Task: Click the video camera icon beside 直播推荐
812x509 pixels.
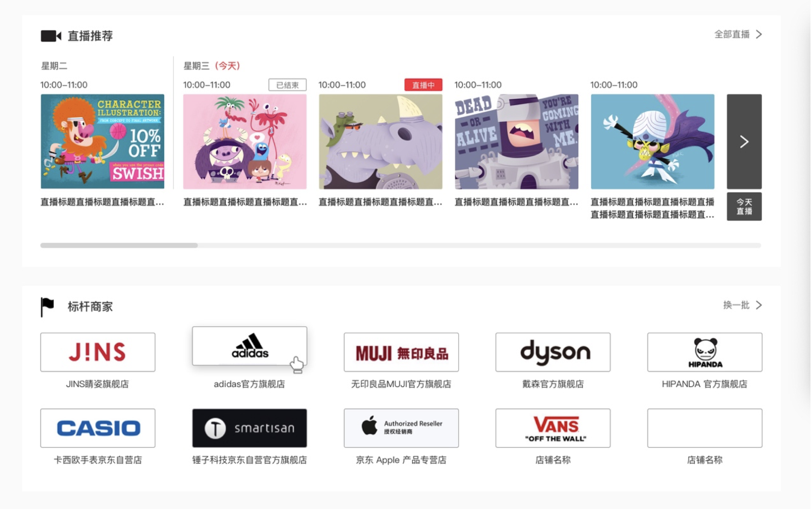Action: [51, 36]
